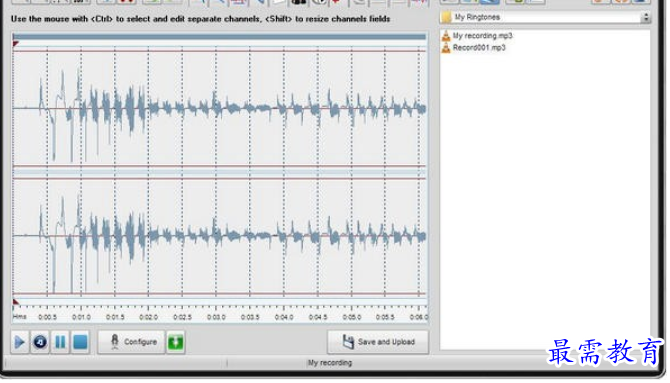The width and height of the screenshot is (670, 383).
Task: Click the red marker above the time ruler
Action: (16, 302)
